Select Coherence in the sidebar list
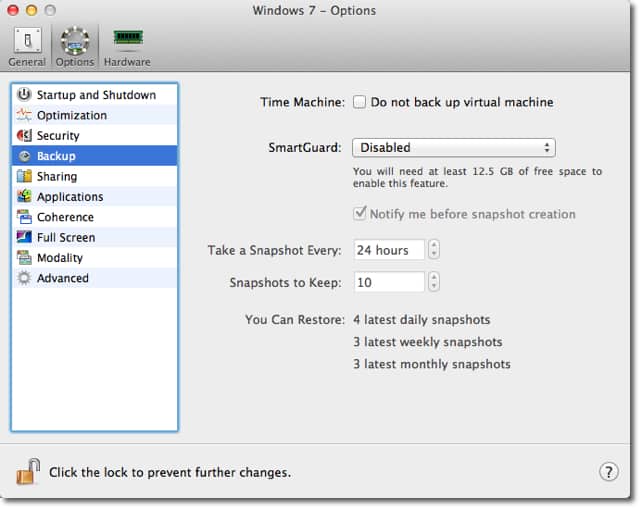 click(95, 217)
